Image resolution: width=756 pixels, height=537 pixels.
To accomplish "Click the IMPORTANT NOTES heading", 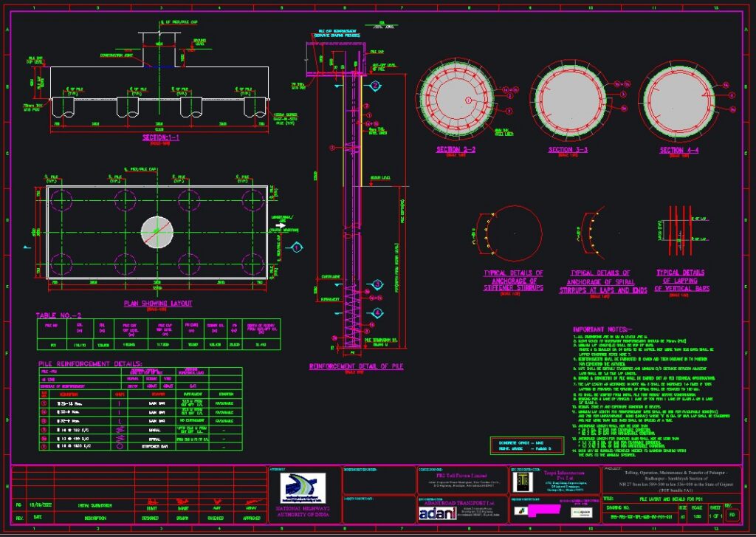I will tap(602, 329).
